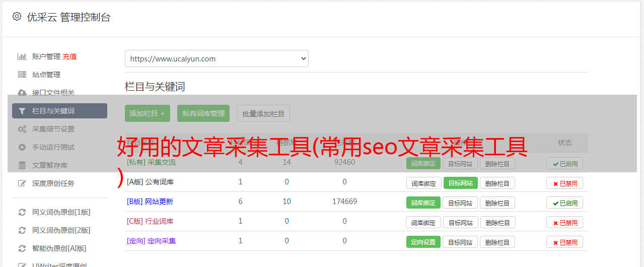This screenshot has height=267, width=644.
Task: Click 词库绑定 for [A版] 公有词库
Action: click(423, 183)
